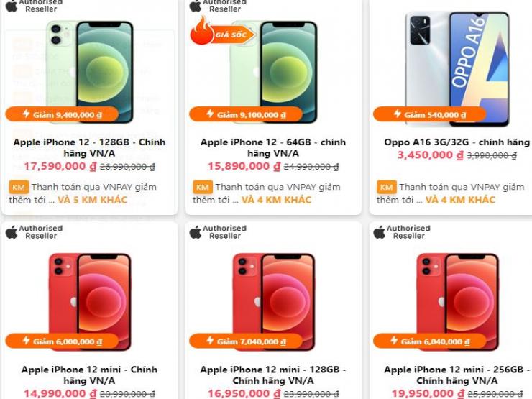Click the Apple logo above iPhone 12 mini
The image size is (532, 399).
[12, 232]
